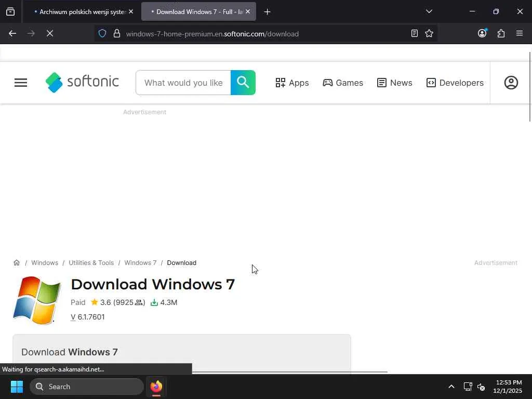The image size is (532, 399).
Task: Close the Archiwum polskich wersji tab
Action: coord(131,11)
